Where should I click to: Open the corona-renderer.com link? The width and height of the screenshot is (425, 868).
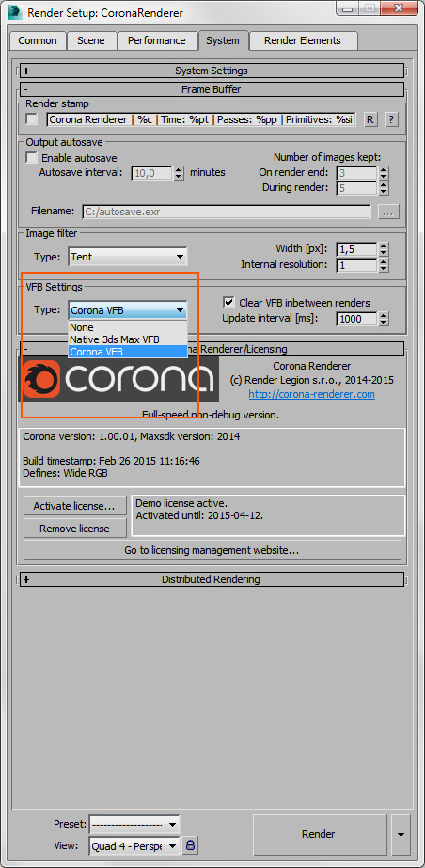pos(311,394)
